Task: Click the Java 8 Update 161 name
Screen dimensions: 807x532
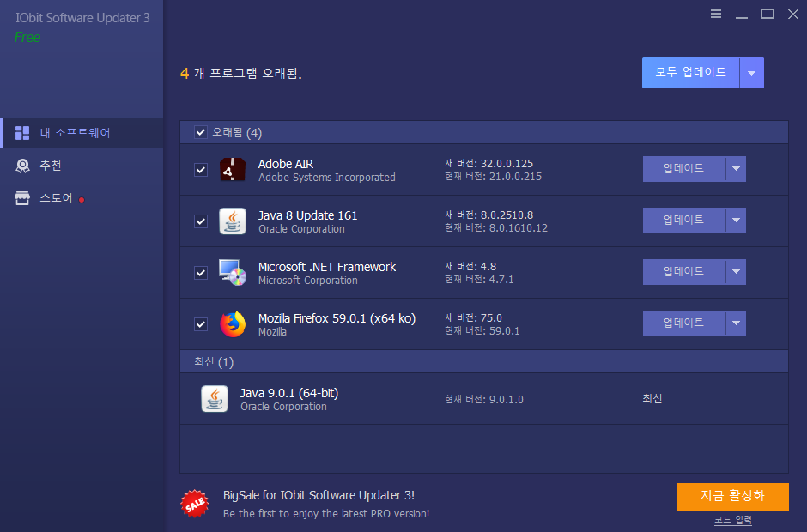Action: (307, 215)
